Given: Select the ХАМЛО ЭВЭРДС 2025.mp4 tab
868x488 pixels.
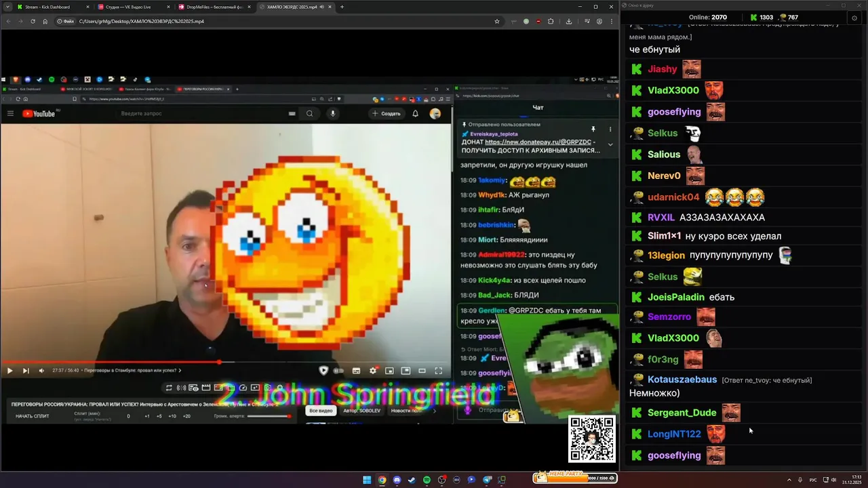Looking at the screenshot, I should [x=295, y=7].
